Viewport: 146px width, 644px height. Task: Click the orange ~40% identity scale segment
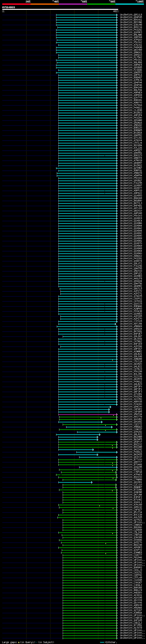pyautogui.click(x=45, y=4)
